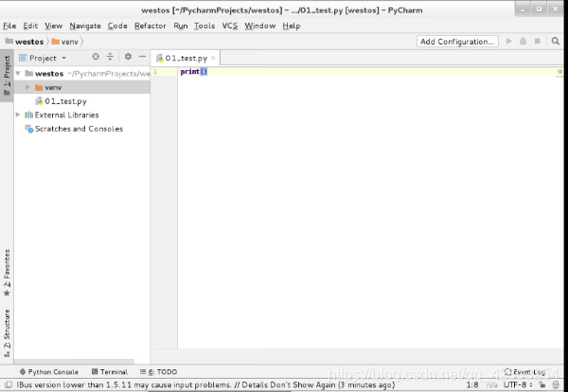The image size is (568, 392).
Task: Toggle the 6: TODO tool window
Action: [158, 372]
